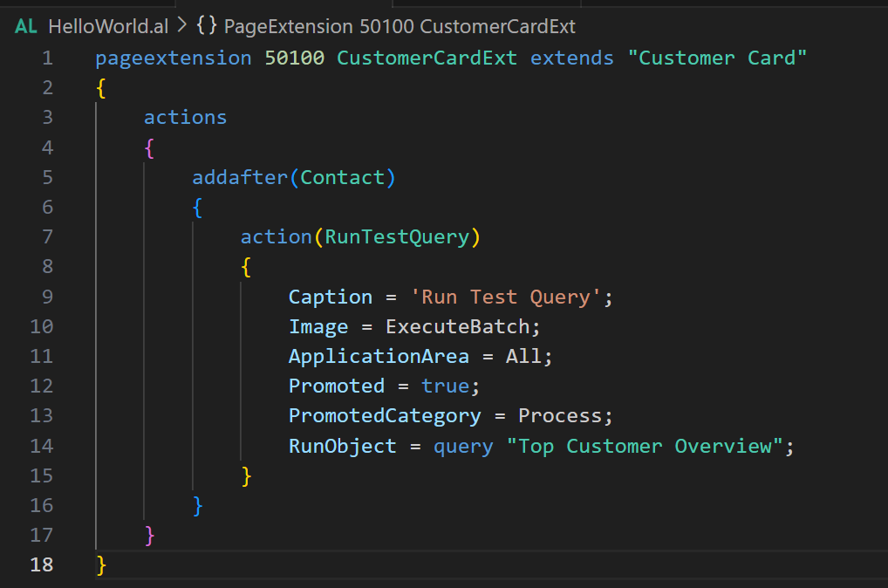Click the curly braces symbol icon in breadcrumb
Viewport: 888px width, 588px height.
point(207,26)
